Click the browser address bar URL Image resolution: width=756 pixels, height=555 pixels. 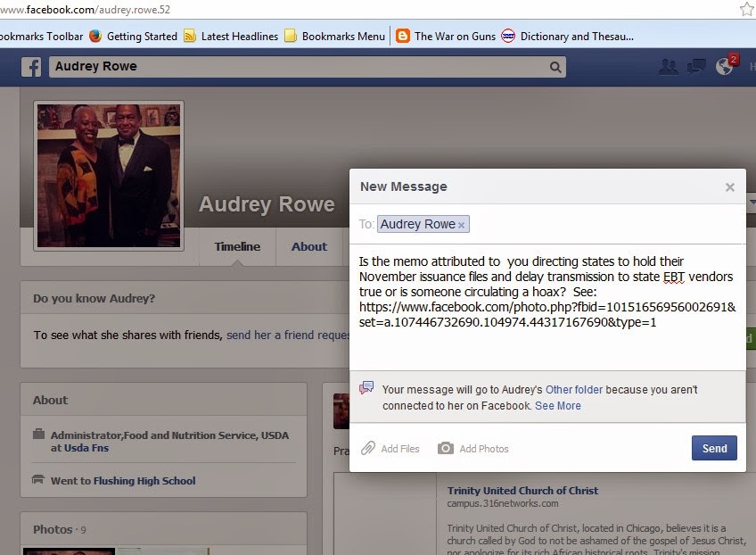[86, 9]
